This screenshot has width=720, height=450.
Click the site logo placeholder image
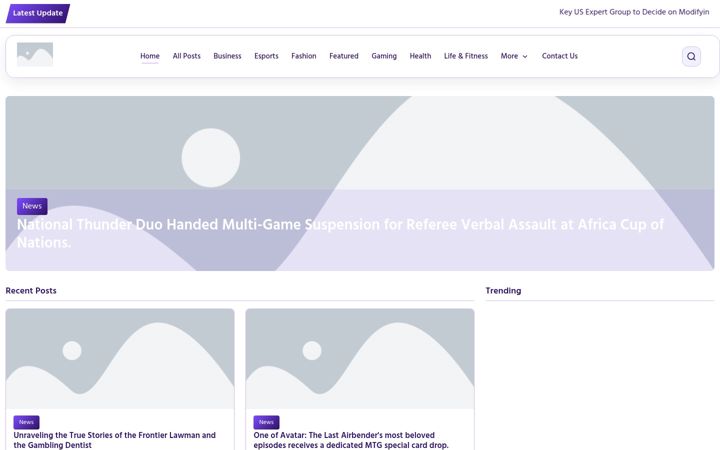(35, 55)
